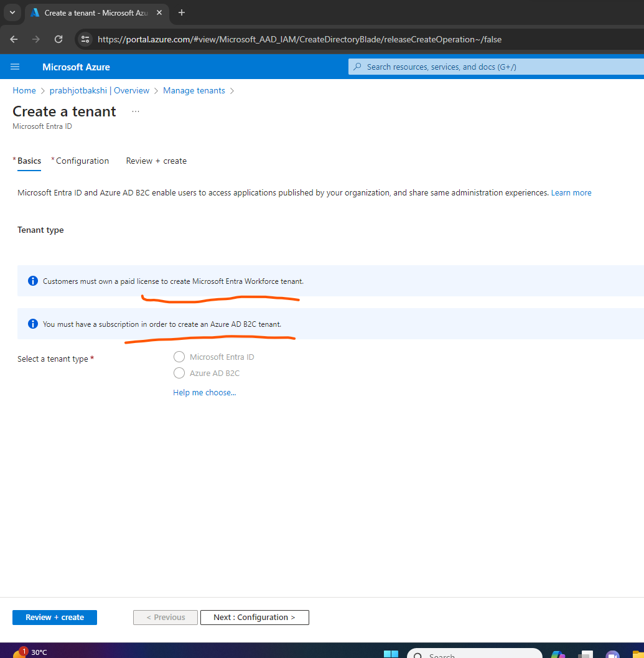The height and width of the screenshot is (658, 644).
Task: Open the Azure portal hamburger menu
Action: [15, 67]
